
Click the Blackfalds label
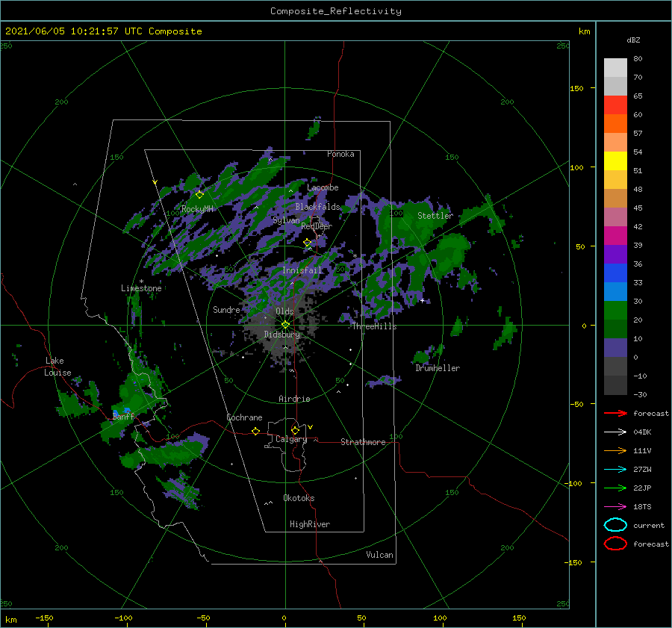[317, 207]
